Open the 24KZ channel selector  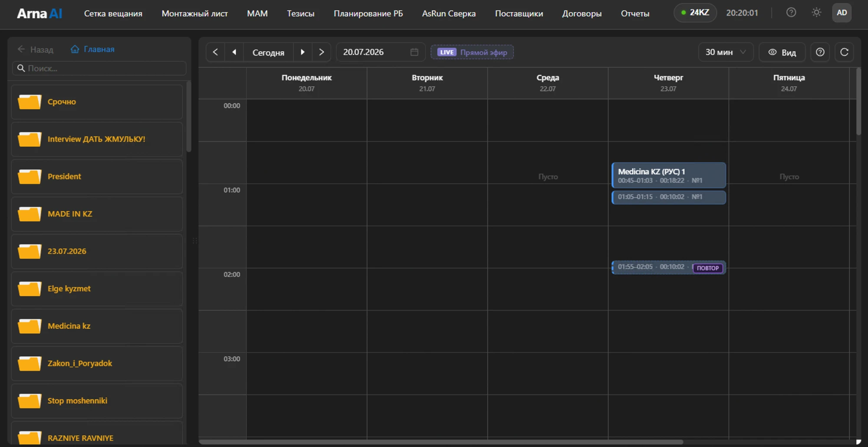pyautogui.click(x=695, y=13)
